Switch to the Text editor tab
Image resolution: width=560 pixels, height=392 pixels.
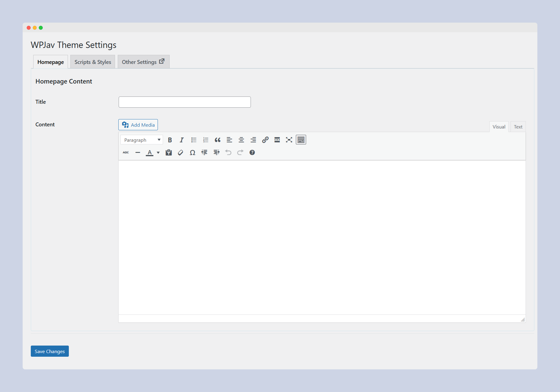click(x=518, y=127)
